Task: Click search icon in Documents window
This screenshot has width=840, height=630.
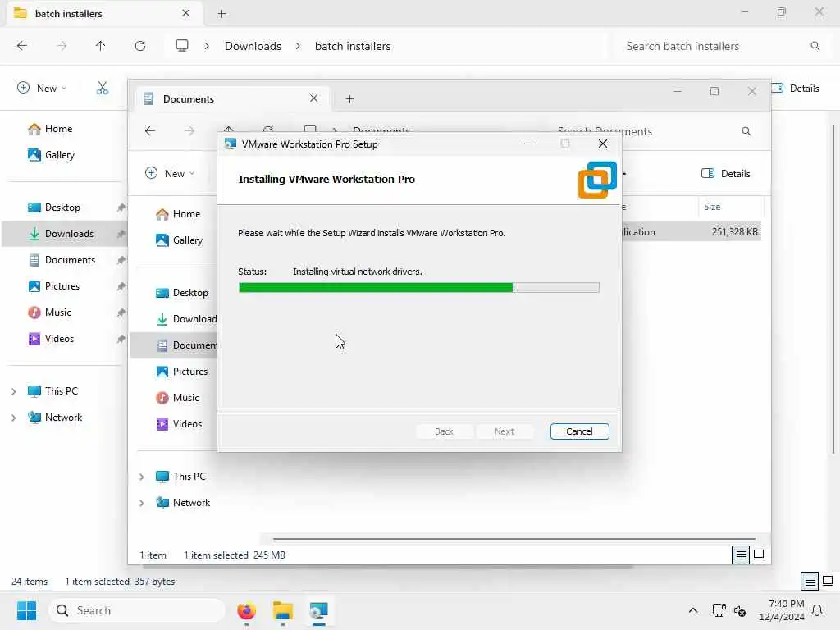Action: [746, 131]
